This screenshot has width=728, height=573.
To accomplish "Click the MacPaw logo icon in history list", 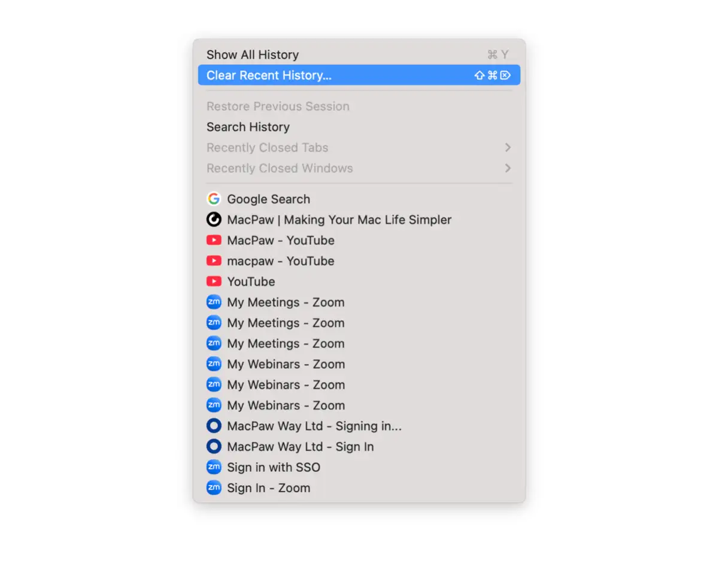I will [214, 220].
